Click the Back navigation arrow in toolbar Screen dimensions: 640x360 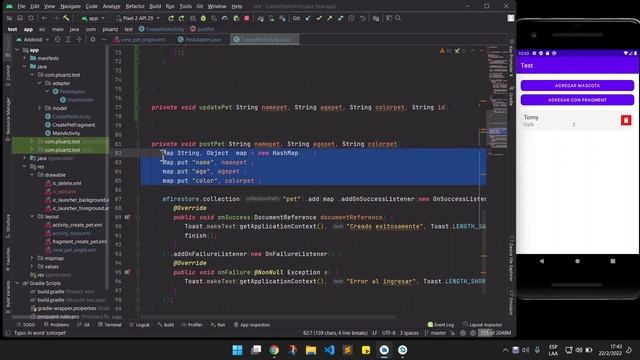(x=44, y=18)
